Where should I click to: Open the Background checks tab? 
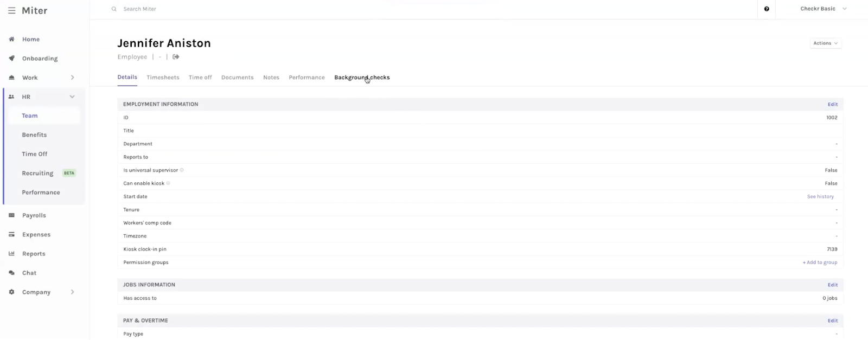click(362, 78)
